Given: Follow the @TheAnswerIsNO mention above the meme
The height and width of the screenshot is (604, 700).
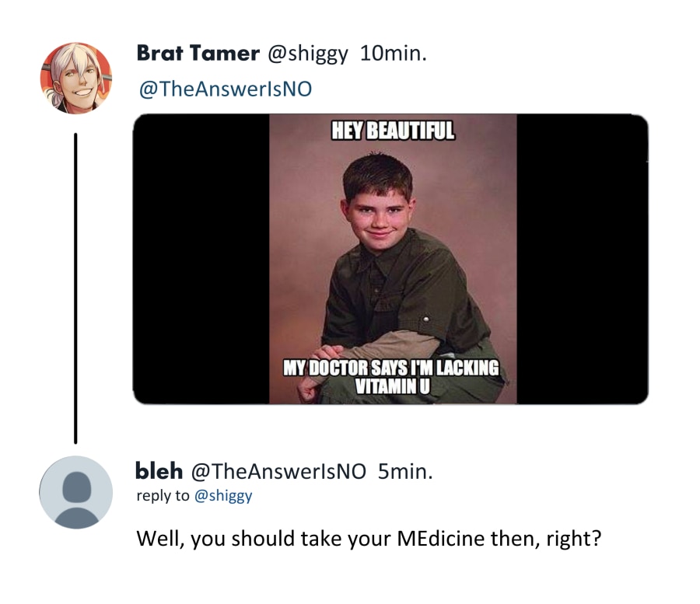Looking at the screenshot, I should click(x=225, y=89).
